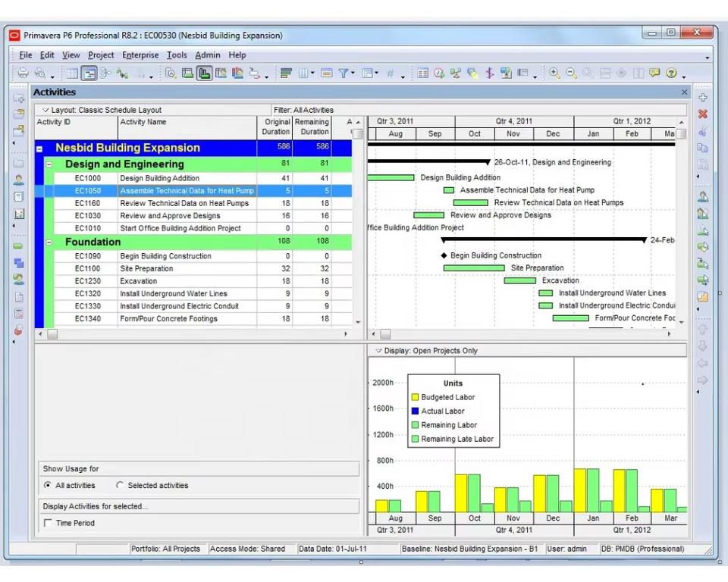728x582 pixels.
Task: Open the Display: Open Projects Only dropdown
Action: [378, 350]
